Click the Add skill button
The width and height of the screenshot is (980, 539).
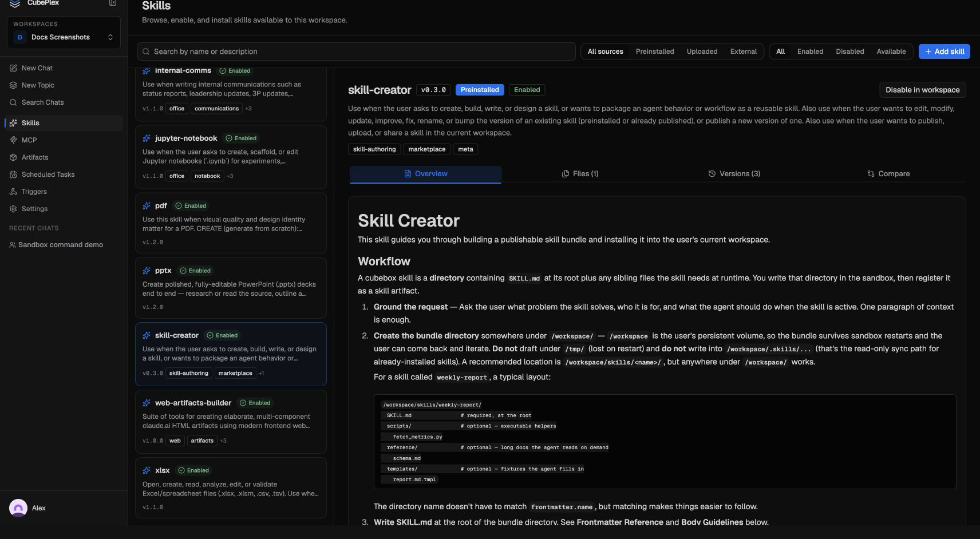pyautogui.click(x=945, y=51)
